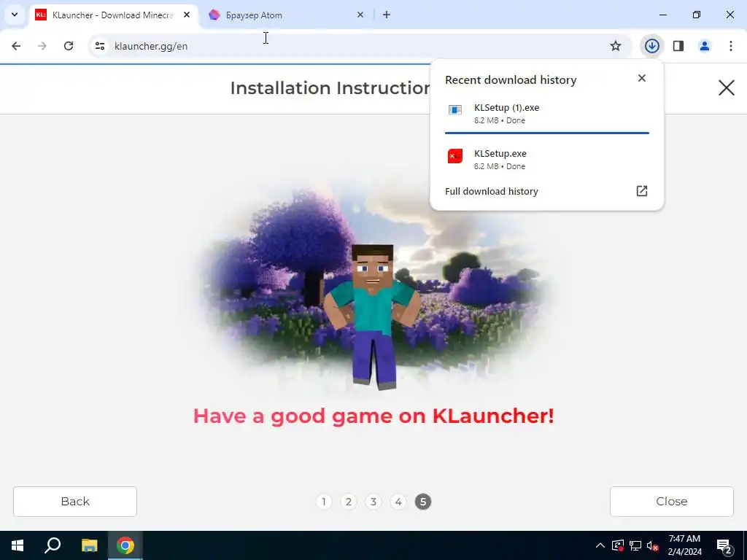Open the Windows Start menu
The height and width of the screenshot is (560, 747).
click(18, 545)
